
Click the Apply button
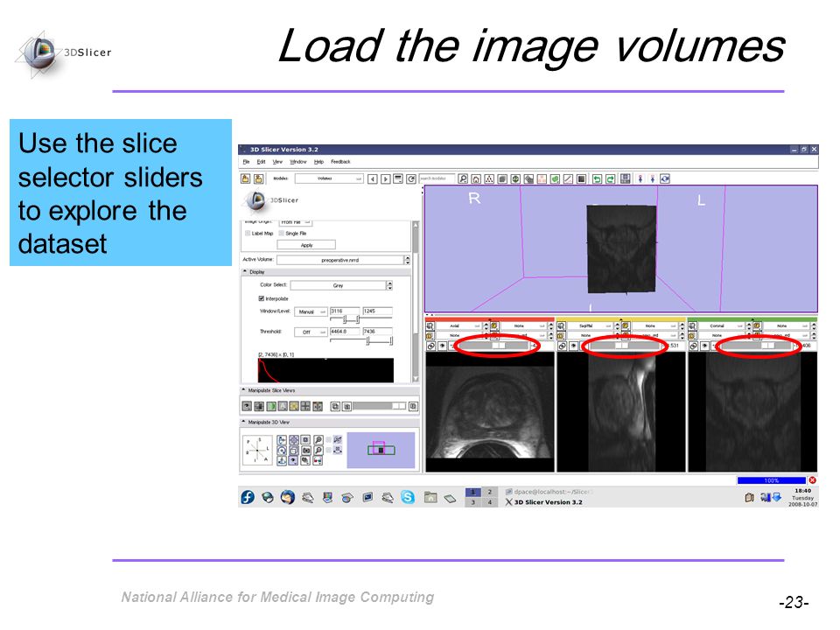tap(306, 245)
